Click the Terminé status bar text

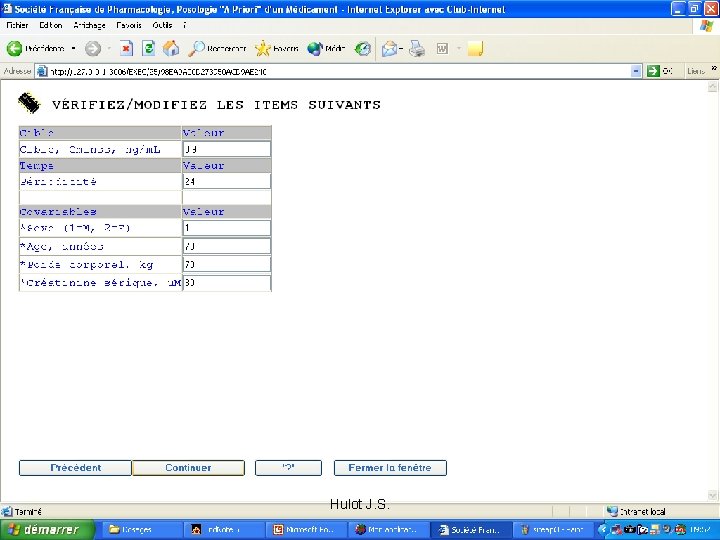[28, 511]
